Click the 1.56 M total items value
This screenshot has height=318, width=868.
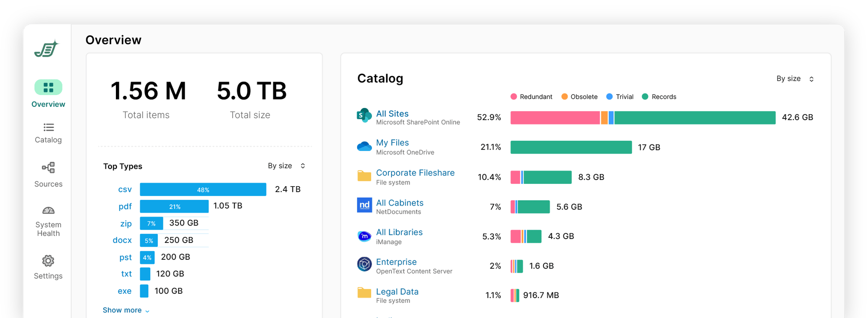tap(148, 91)
